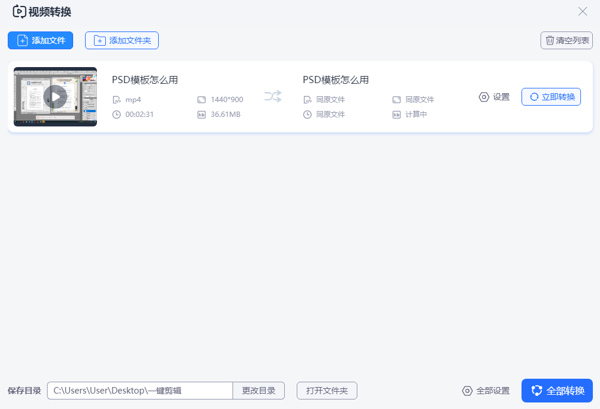Screen dimensions: 600x409
Task: Click the output size 计算中 icon
Action: [397, 115]
